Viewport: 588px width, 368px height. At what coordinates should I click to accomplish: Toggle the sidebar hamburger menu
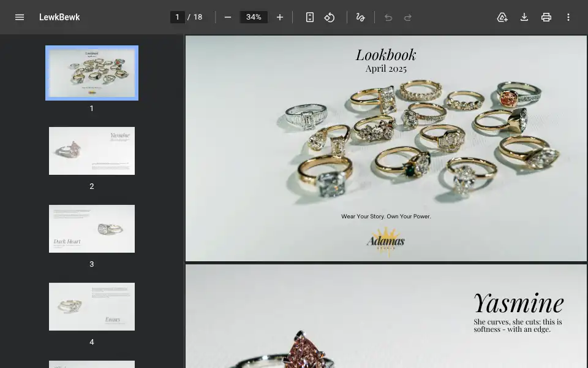coord(20,17)
